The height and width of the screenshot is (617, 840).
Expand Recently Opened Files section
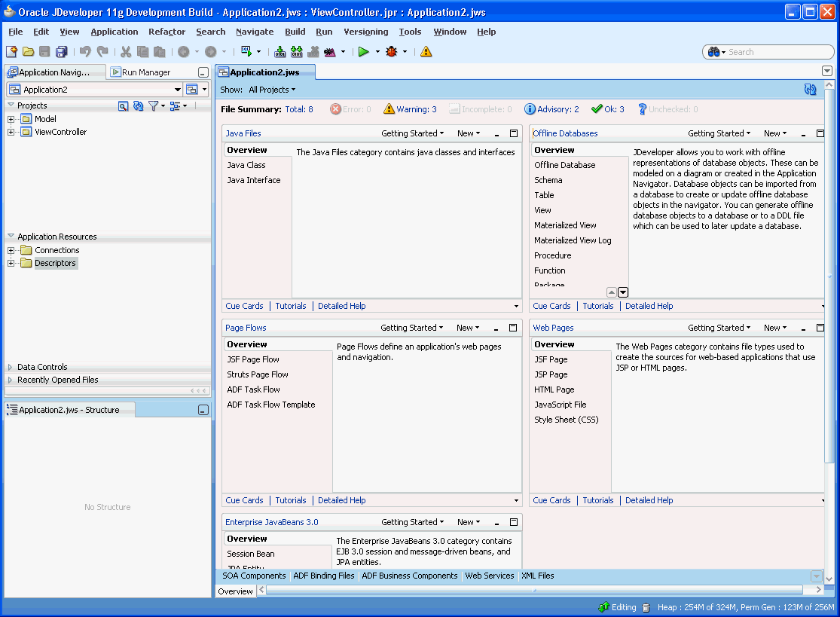pyautogui.click(x=11, y=380)
